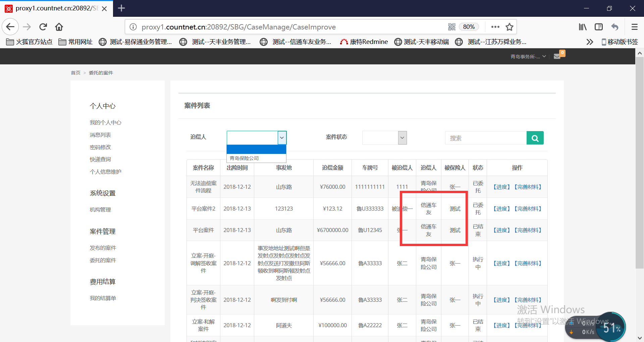Bookmark this page with the star icon
The width and height of the screenshot is (644, 342).
point(509,27)
